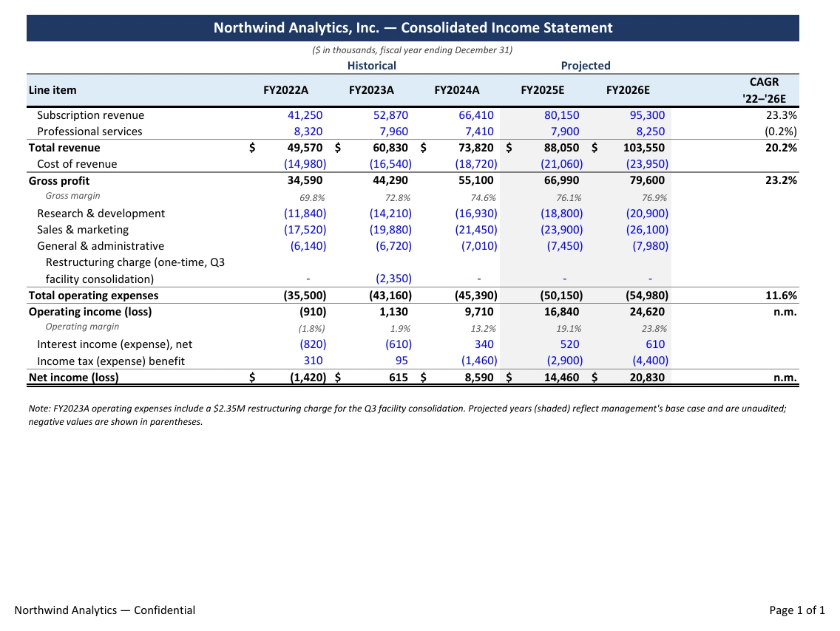Select professional services value 7,960
The height and width of the screenshot is (631, 840).
(393, 131)
